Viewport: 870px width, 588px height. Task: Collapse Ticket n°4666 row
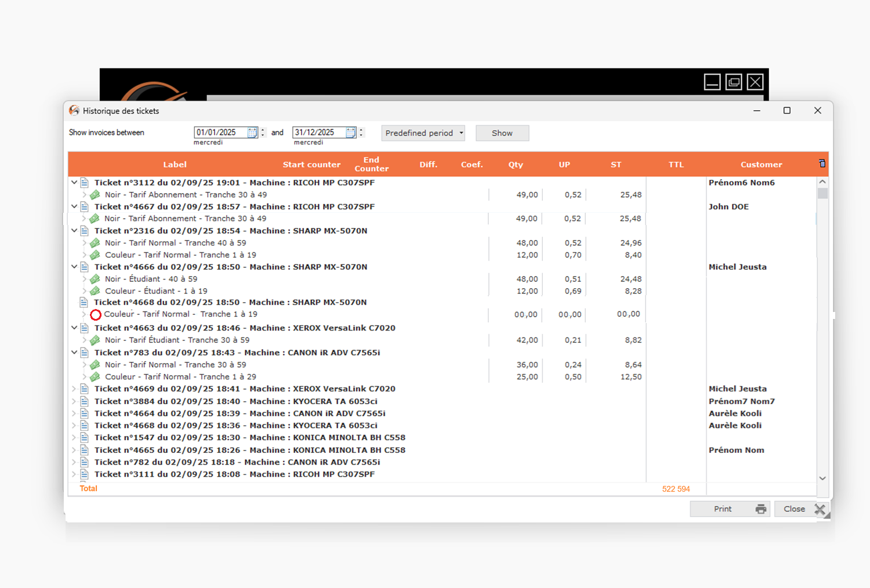pos(74,267)
